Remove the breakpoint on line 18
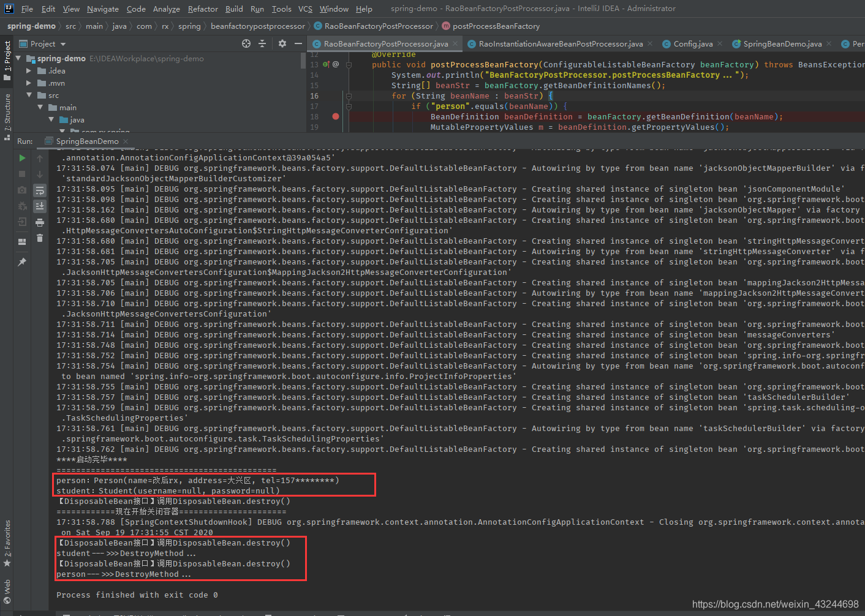 (336, 116)
